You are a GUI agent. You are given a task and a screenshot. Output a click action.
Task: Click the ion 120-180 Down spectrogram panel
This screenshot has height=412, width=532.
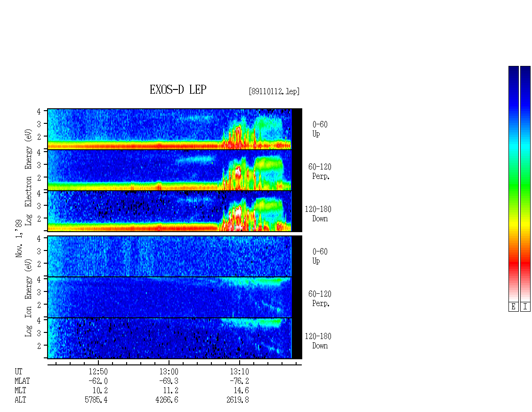coord(175,339)
